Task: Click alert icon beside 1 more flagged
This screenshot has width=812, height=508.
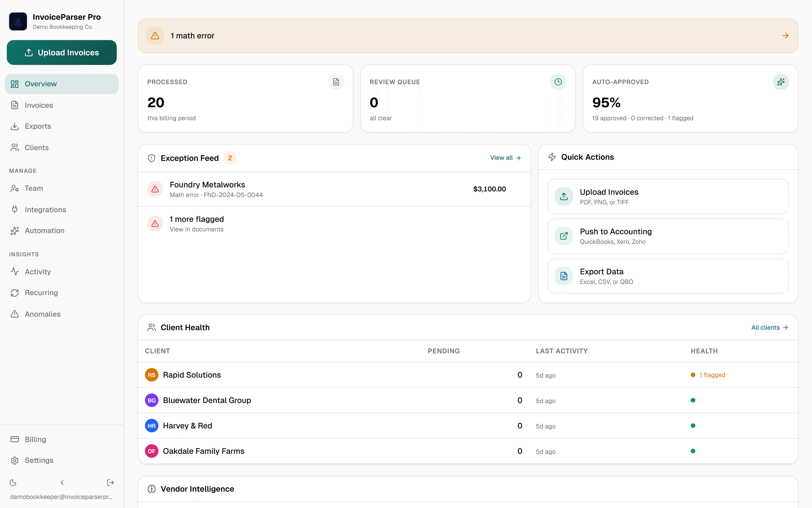Action: [155, 224]
